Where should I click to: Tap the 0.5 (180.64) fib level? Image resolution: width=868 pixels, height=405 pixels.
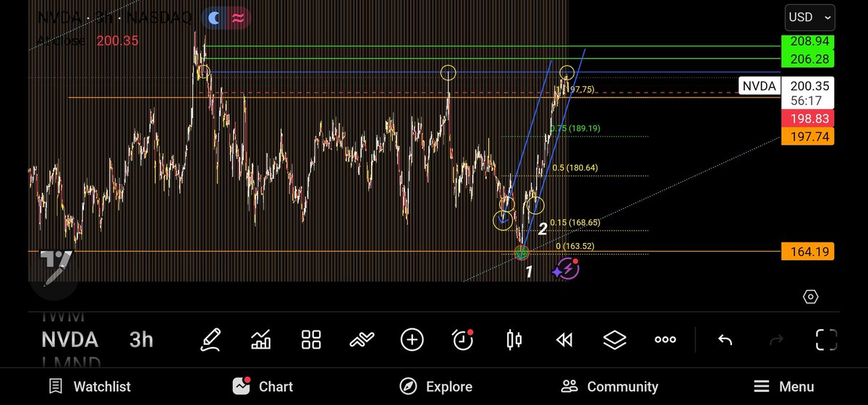pos(575,168)
